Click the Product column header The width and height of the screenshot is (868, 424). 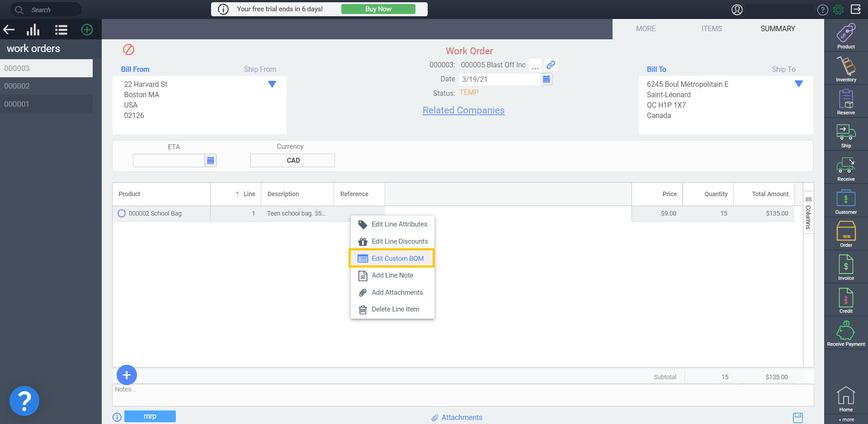coord(161,194)
